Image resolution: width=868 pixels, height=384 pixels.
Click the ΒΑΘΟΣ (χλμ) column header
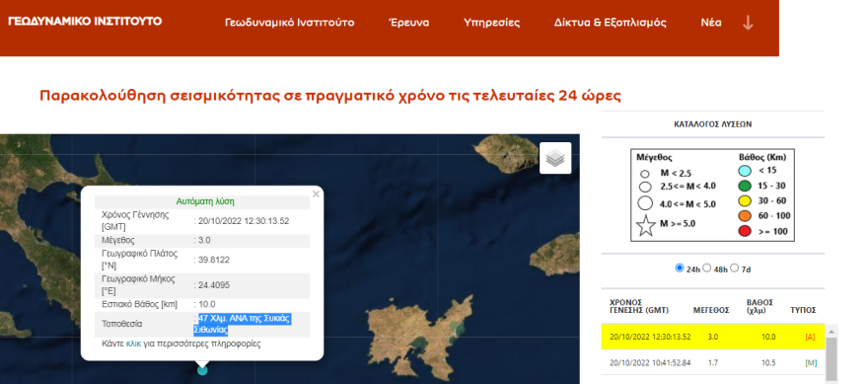pos(760,306)
